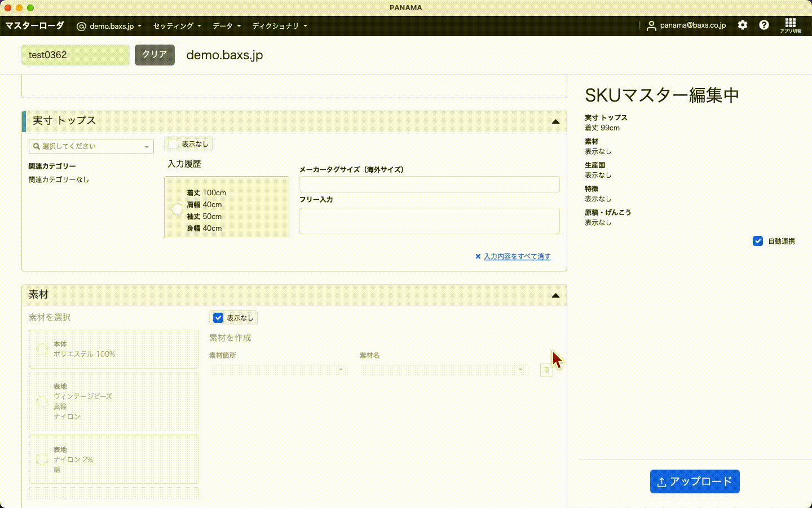Click the trash icon in material row
Viewport: 812px width, 508px height.
[x=546, y=370]
